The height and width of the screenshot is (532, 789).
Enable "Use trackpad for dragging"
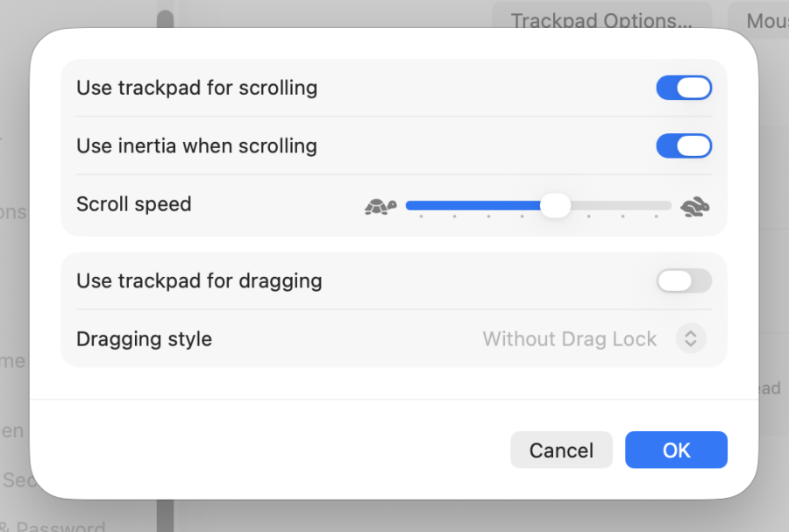[684, 280]
